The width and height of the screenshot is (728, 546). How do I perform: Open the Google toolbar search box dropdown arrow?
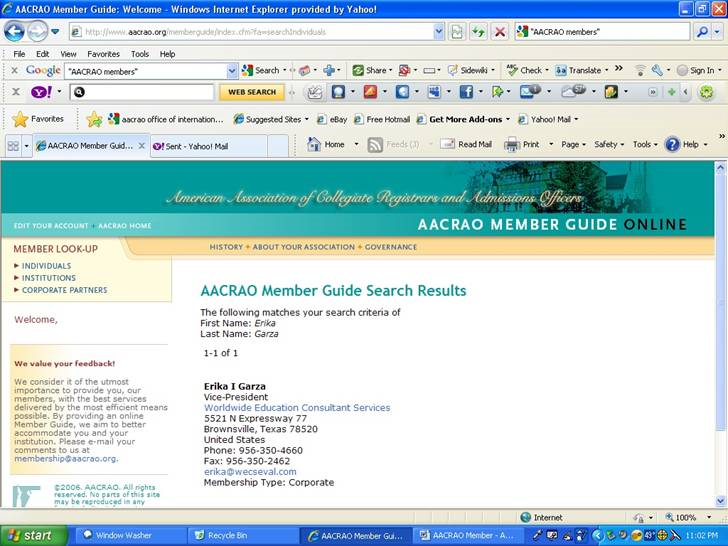pyautogui.click(x=232, y=71)
